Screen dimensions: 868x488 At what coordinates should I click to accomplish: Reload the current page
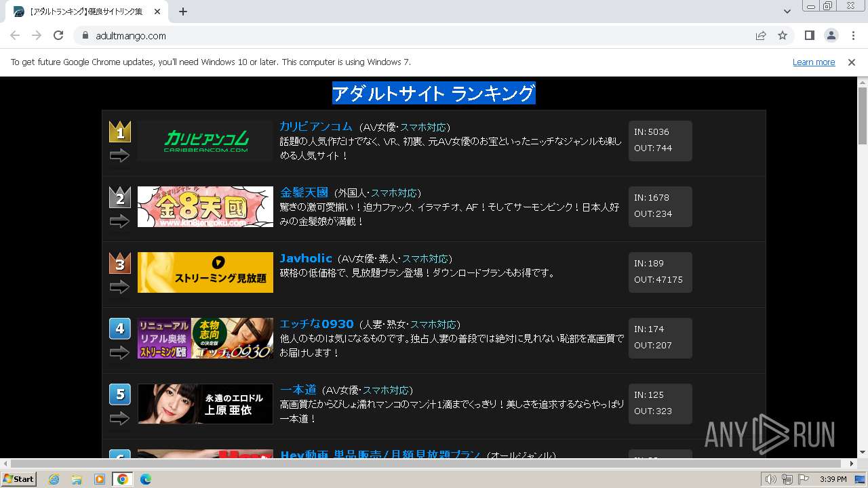[x=58, y=35]
